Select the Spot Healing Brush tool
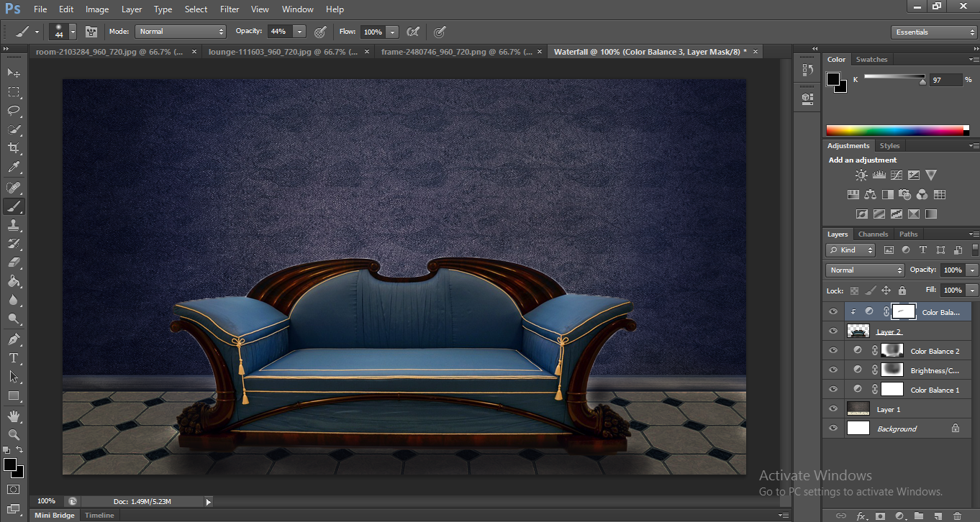 click(14, 188)
